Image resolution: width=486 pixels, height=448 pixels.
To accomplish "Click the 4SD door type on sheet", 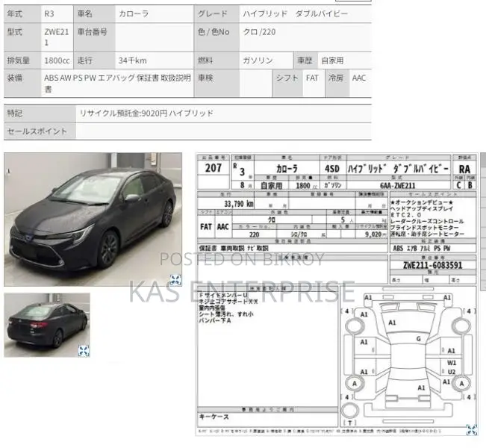I will tap(332, 169).
